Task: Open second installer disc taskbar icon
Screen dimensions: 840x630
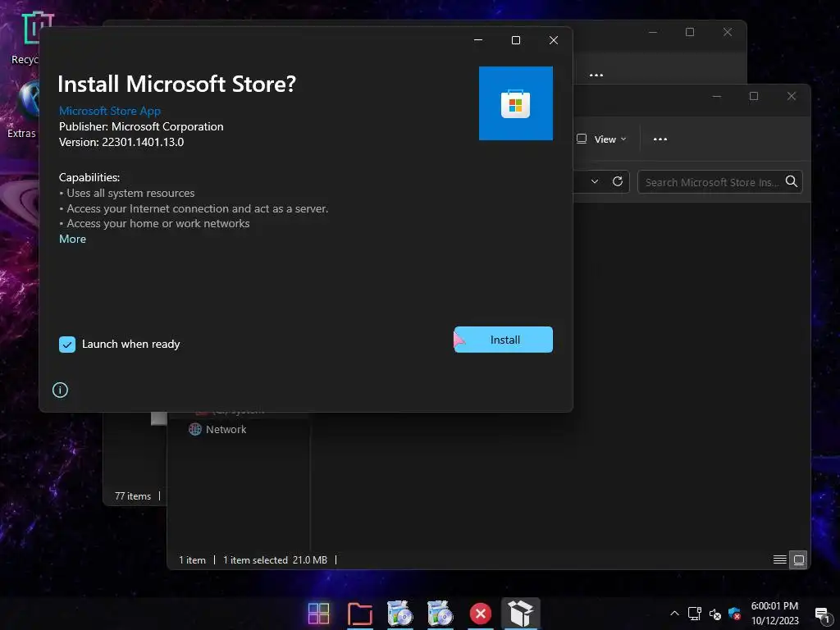Action: pyautogui.click(x=441, y=614)
